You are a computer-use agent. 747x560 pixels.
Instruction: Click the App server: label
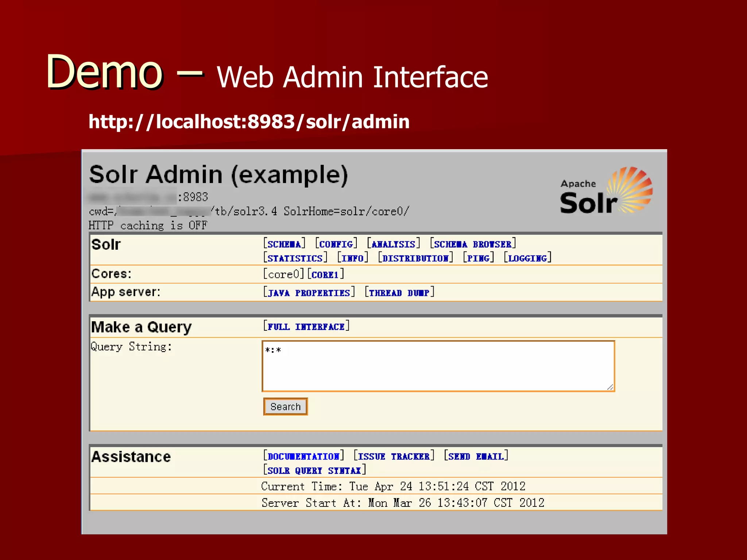(126, 292)
